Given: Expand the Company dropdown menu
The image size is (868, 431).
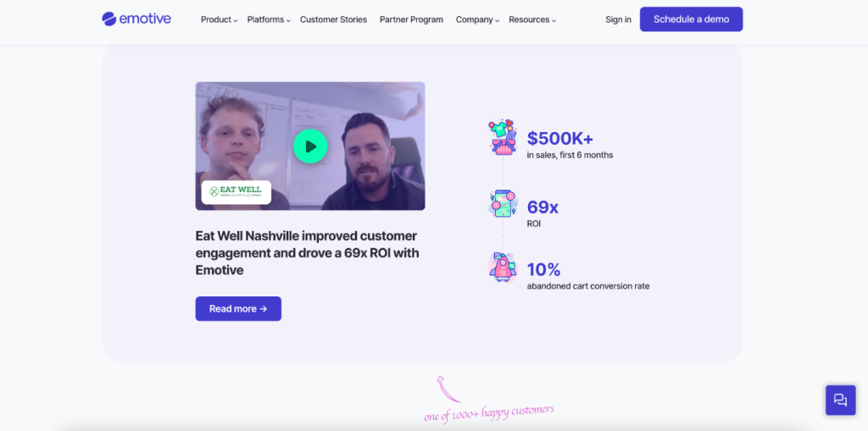Looking at the screenshot, I should [478, 19].
